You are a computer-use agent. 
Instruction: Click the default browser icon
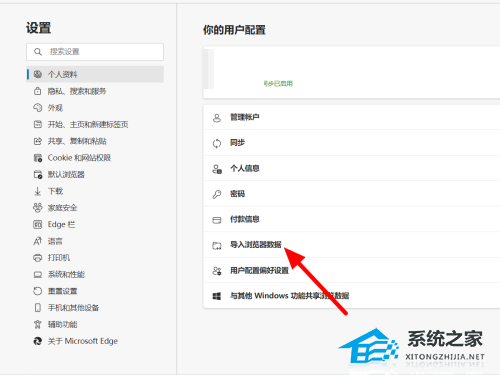38,174
